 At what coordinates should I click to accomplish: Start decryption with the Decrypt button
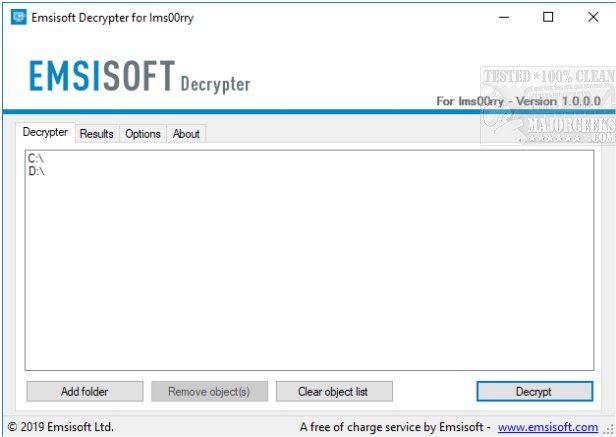pyautogui.click(x=534, y=391)
